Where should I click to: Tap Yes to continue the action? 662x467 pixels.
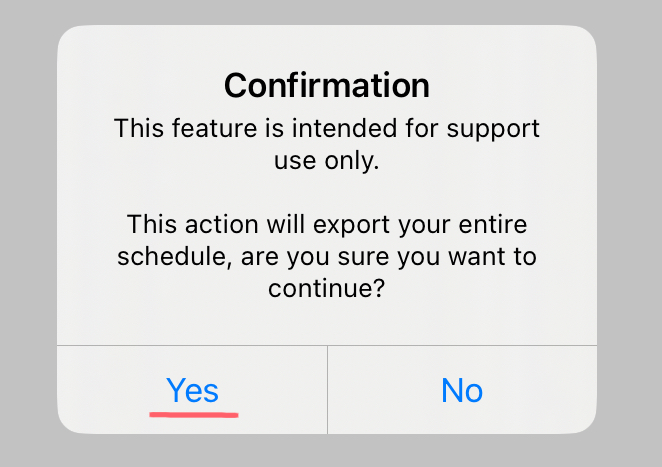point(192,390)
